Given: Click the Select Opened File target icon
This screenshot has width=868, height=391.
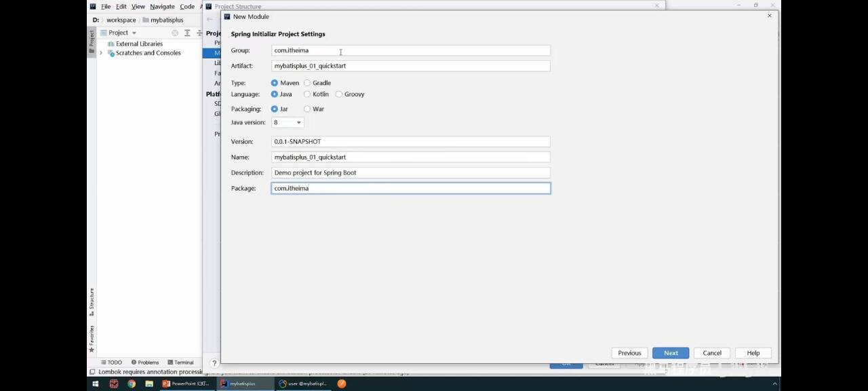Looking at the screenshot, I should point(175,33).
